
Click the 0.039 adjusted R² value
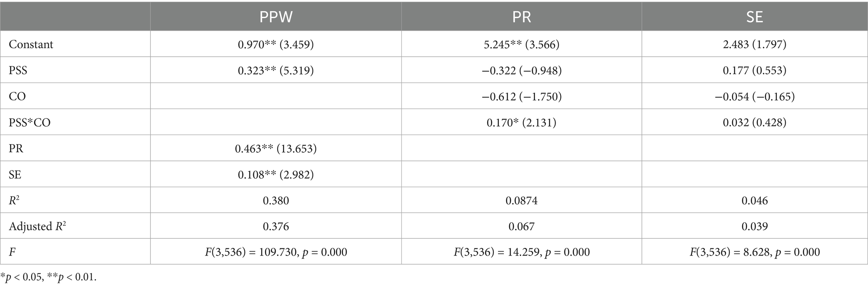pos(755,227)
